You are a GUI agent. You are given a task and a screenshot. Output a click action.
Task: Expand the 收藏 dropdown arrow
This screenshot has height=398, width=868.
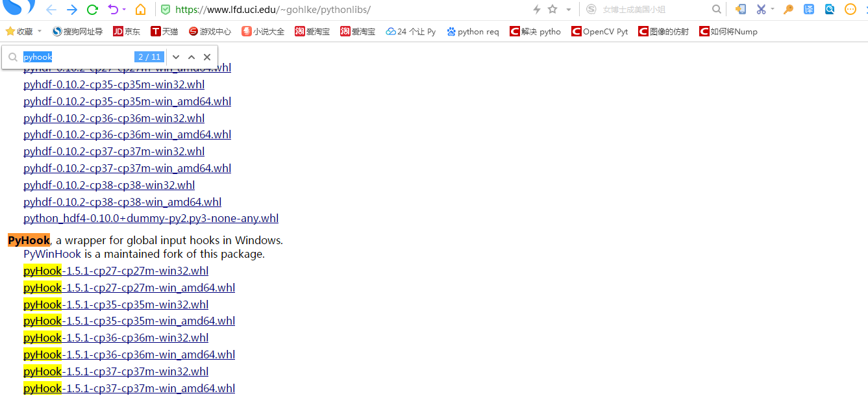pos(40,31)
